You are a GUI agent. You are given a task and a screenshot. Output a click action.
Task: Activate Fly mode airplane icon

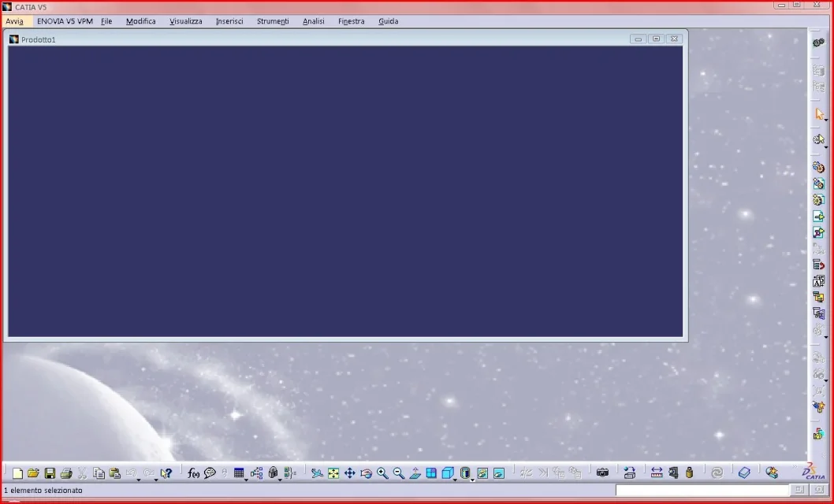pyautogui.click(x=317, y=472)
